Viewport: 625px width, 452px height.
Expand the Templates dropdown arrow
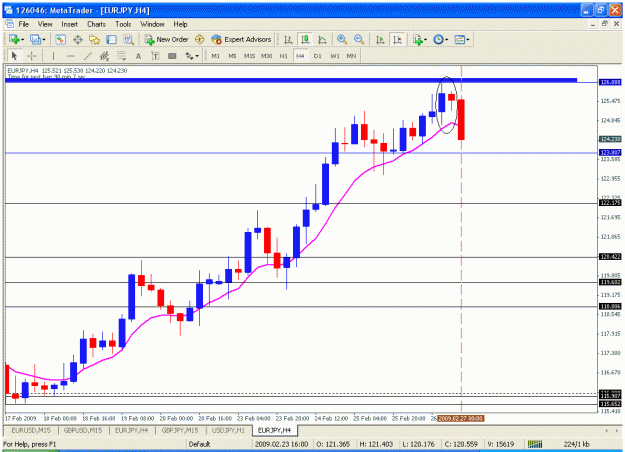click(468, 39)
